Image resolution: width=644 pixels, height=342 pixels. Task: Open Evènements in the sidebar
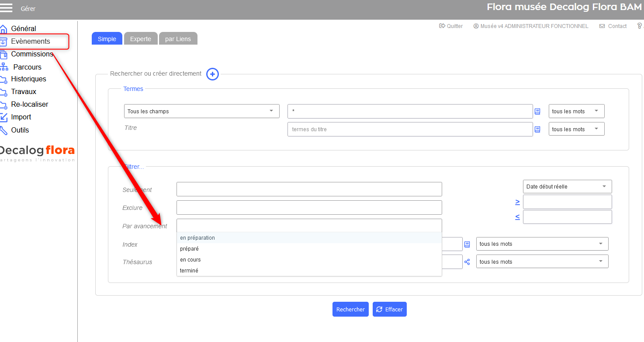pyautogui.click(x=31, y=42)
